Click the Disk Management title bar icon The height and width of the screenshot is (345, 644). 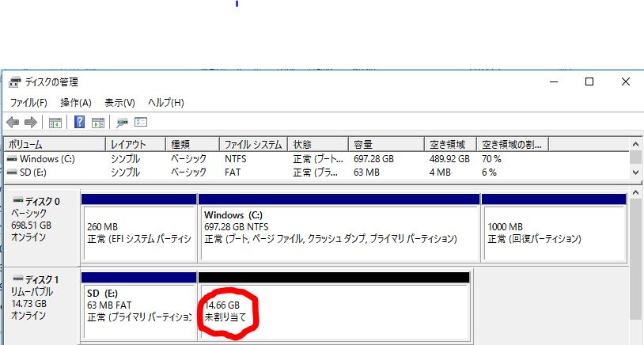(x=15, y=82)
